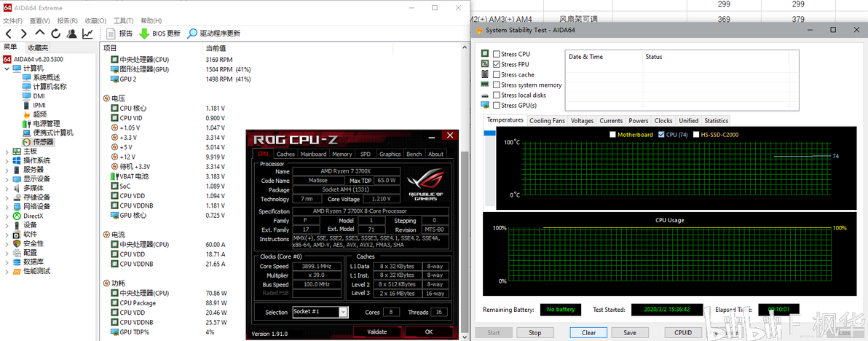This screenshot has width=868, height=341.
Task: Toggle Motherboard temperature graph checkbox
Action: [613, 135]
